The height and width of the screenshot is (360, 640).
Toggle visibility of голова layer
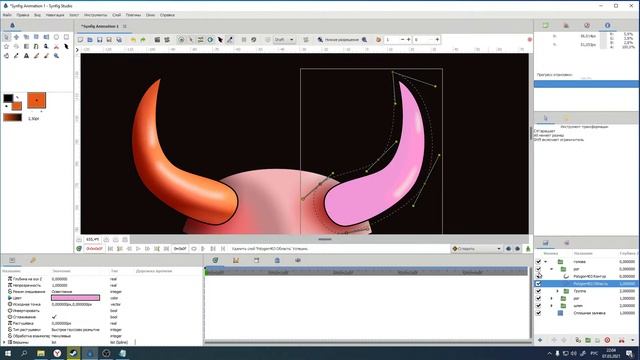(538, 262)
